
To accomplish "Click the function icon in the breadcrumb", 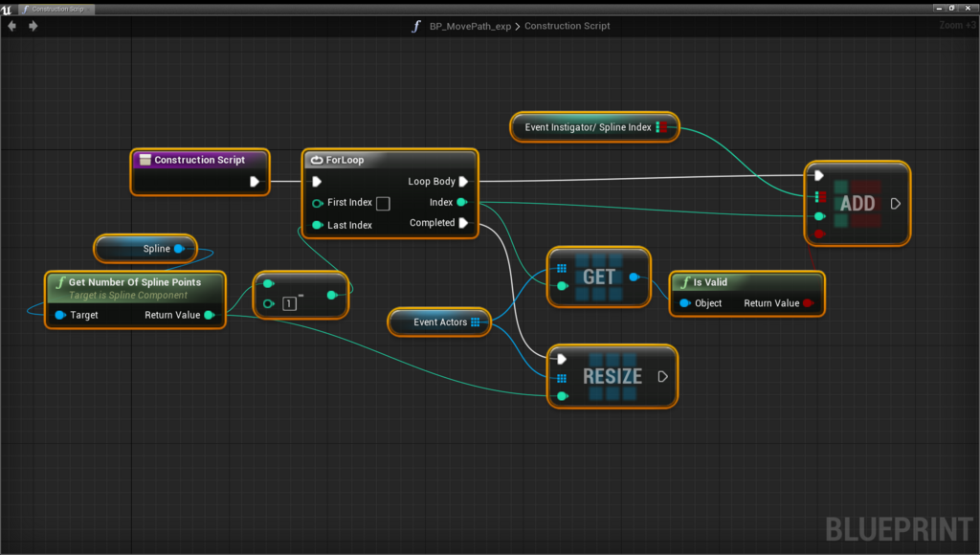I will (x=416, y=26).
